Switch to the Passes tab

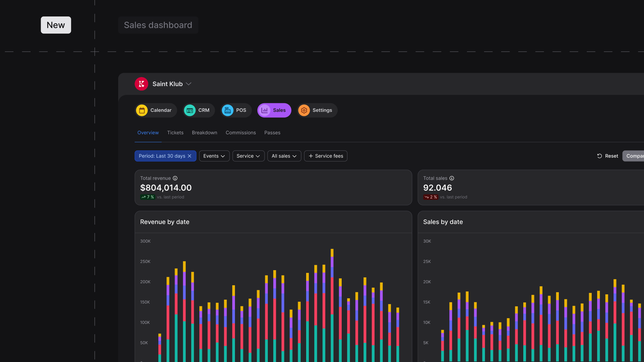pos(272,133)
